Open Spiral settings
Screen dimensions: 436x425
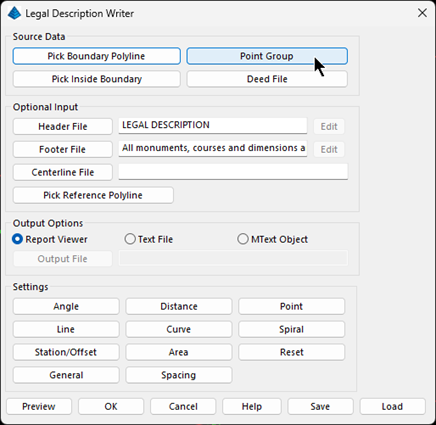tap(291, 329)
